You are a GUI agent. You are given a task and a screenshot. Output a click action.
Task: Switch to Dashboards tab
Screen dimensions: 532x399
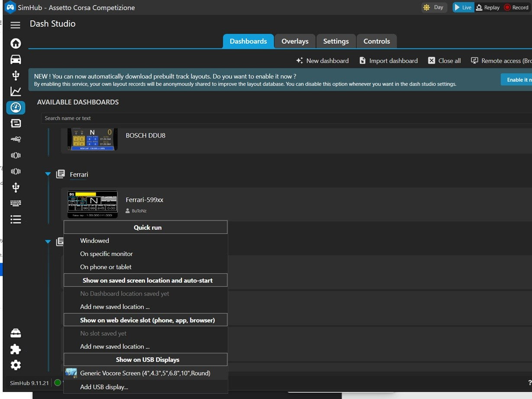click(248, 41)
